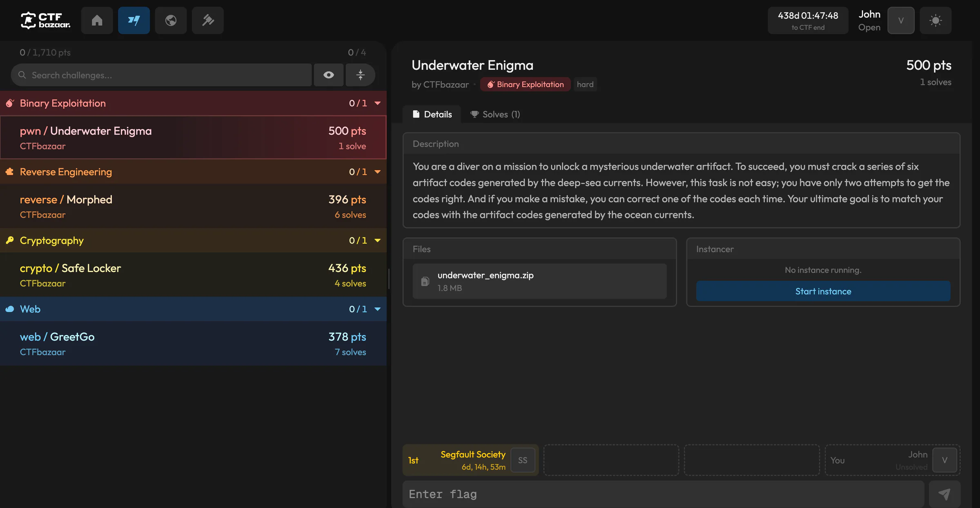Click the SS team avatar
The width and height of the screenshot is (980, 508).
(x=523, y=460)
